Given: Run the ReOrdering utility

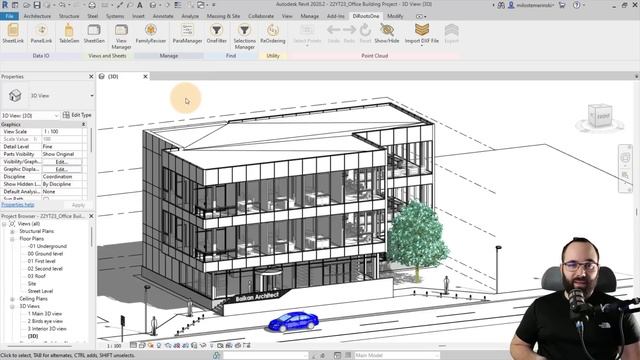Looking at the screenshot, I should click(273, 33).
